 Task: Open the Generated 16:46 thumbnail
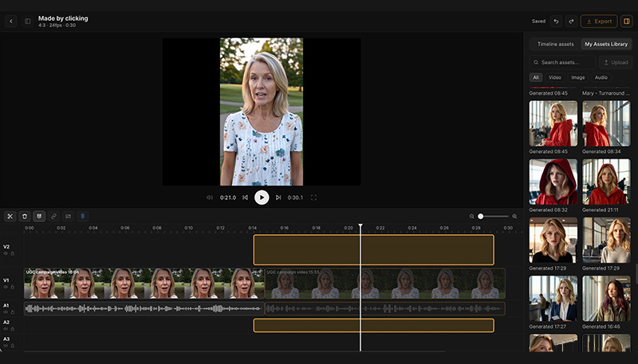606,299
